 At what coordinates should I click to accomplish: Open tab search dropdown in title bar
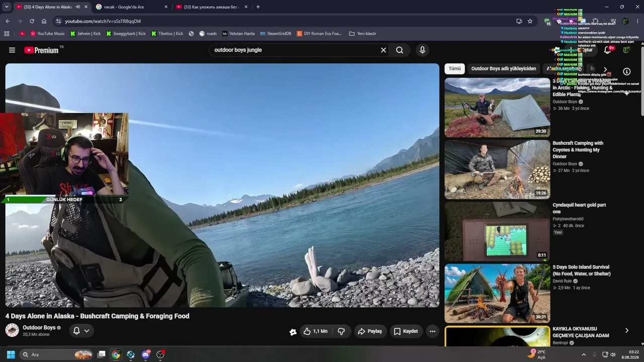[x=7, y=7]
